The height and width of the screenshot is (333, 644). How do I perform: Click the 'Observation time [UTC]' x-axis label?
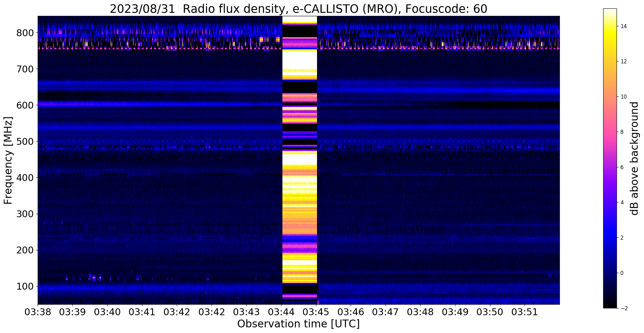tap(298, 324)
